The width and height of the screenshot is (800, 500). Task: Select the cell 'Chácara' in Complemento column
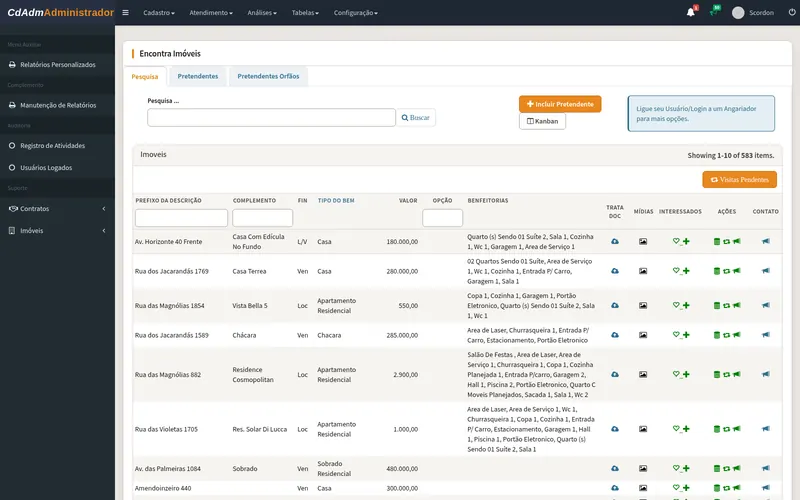(244, 335)
